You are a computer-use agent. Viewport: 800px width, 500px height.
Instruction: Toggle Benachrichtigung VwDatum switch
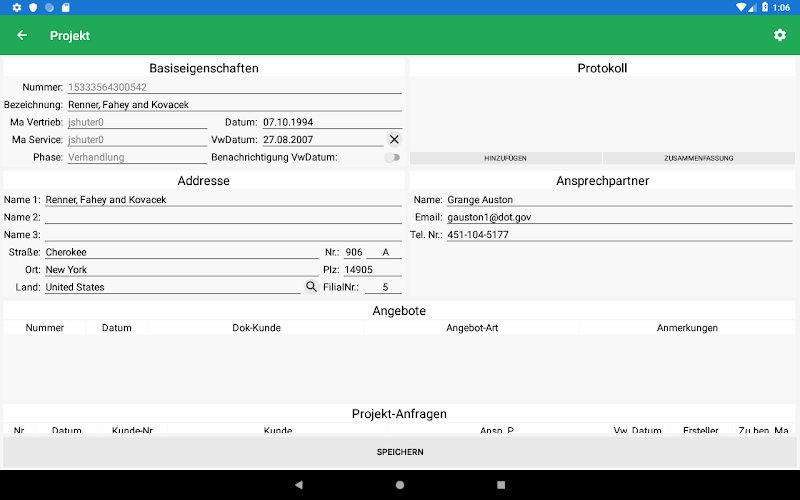392,157
